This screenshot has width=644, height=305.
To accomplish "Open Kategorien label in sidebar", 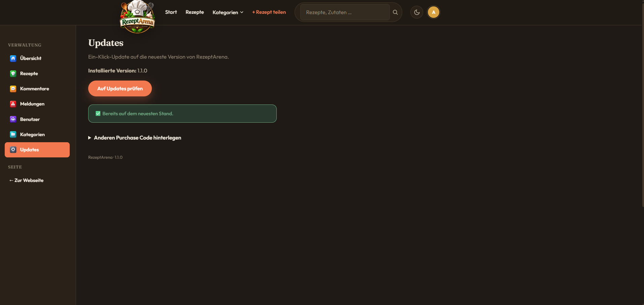I will pyautogui.click(x=32, y=134).
